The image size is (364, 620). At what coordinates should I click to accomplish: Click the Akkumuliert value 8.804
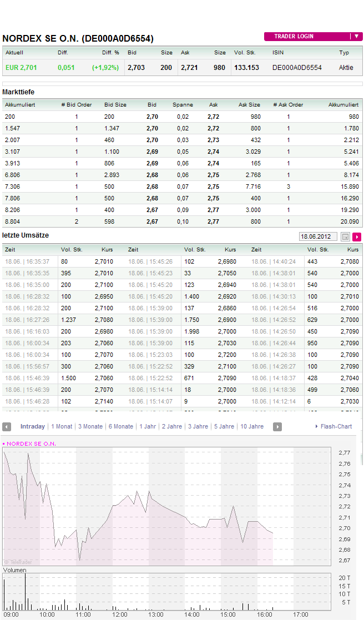[x=12, y=222]
